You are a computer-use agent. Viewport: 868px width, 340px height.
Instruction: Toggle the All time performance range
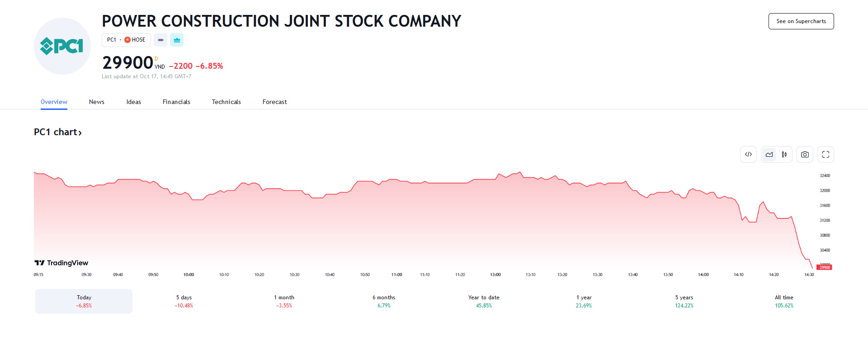(x=784, y=301)
